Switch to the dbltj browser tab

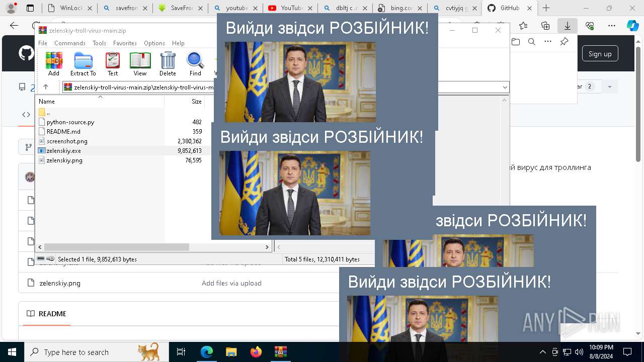(x=345, y=8)
